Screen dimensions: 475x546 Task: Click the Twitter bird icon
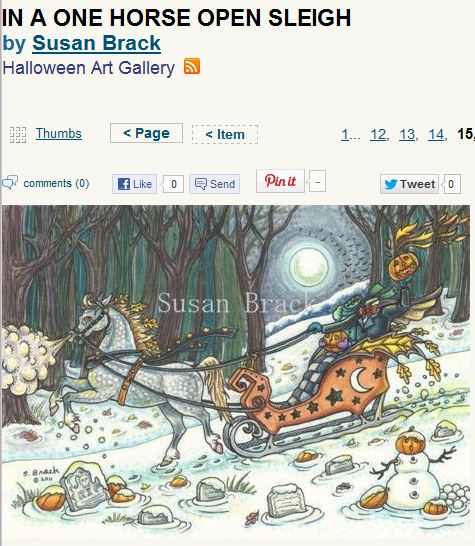[391, 184]
